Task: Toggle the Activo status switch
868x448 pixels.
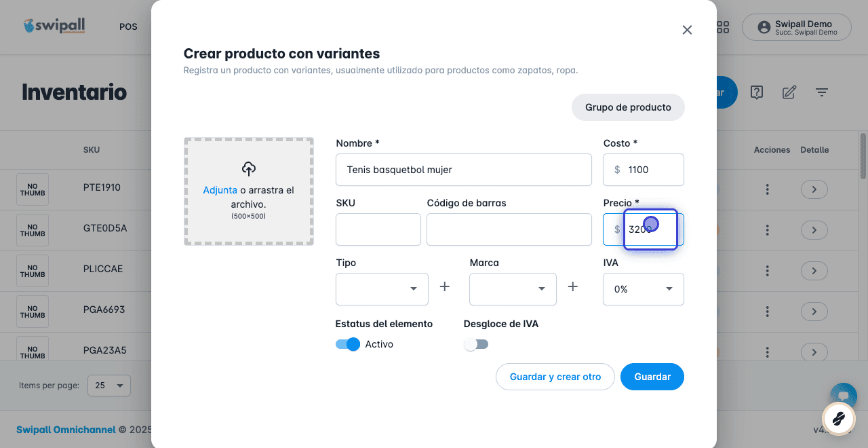Action: [x=348, y=344]
